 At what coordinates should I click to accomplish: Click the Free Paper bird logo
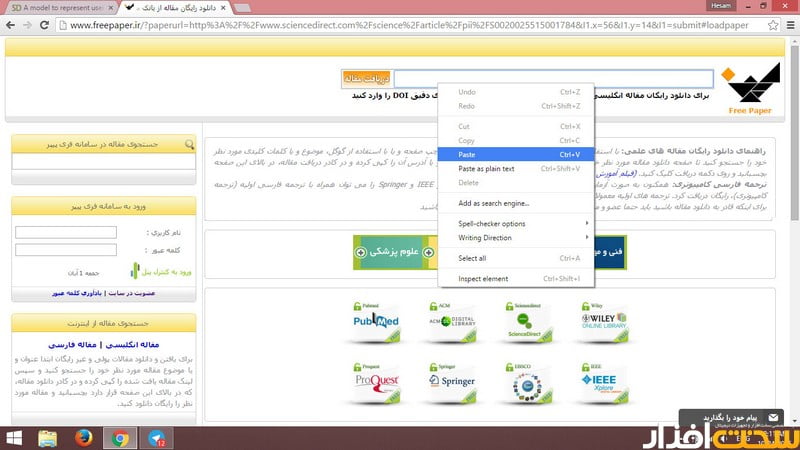click(750, 88)
